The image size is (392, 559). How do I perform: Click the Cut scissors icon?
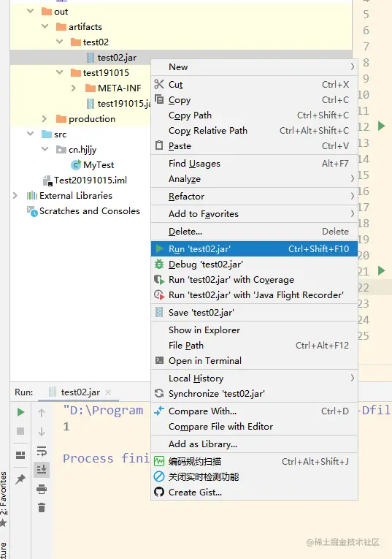(159, 84)
